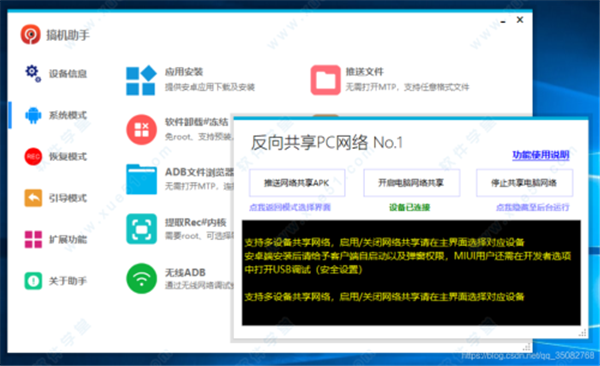Open 推送文件 pink folder icon
The image size is (600, 366).
[326, 80]
